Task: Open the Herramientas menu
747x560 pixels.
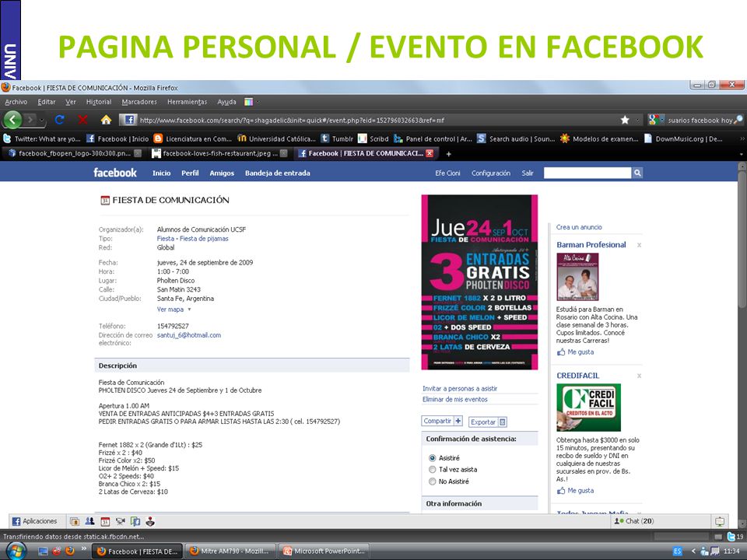Action: (x=188, y=102)
